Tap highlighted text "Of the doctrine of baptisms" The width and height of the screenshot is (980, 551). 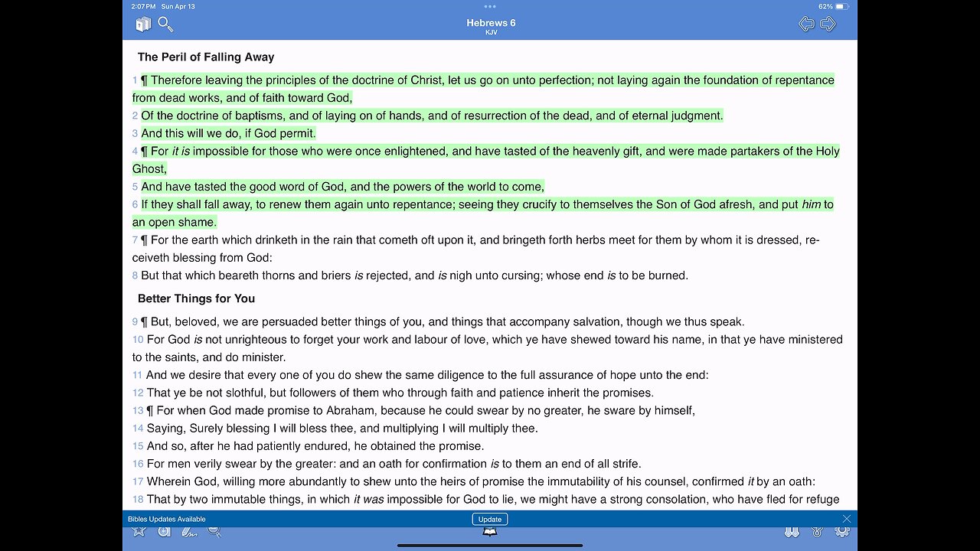pos(214,116)
